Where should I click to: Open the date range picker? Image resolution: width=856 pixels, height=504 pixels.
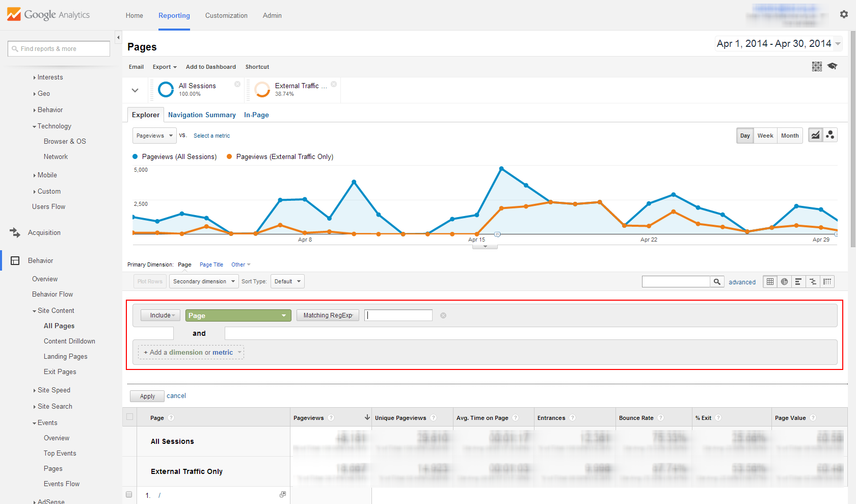[x=778, y=44]
